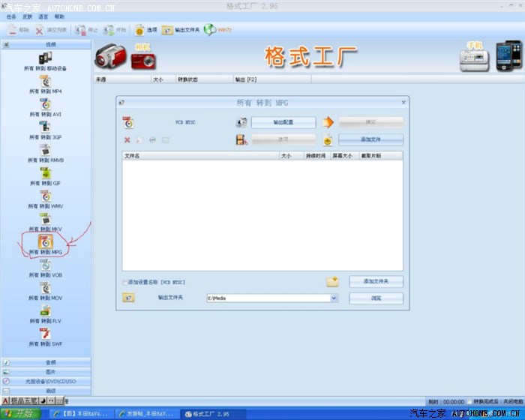Collapse the 视频 sidebar section
525x420 pixels.
tap(46, 44)
